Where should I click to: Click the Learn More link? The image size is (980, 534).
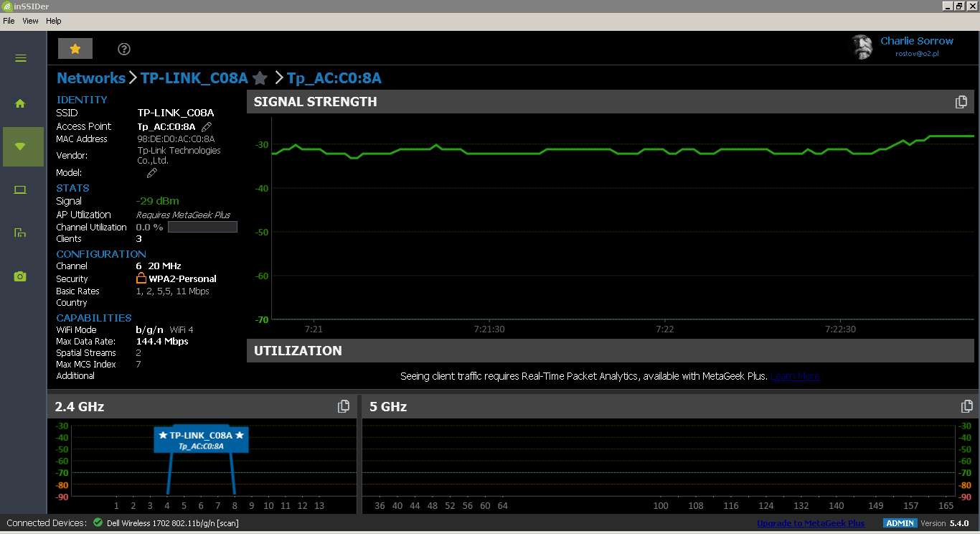pos(795,375)
